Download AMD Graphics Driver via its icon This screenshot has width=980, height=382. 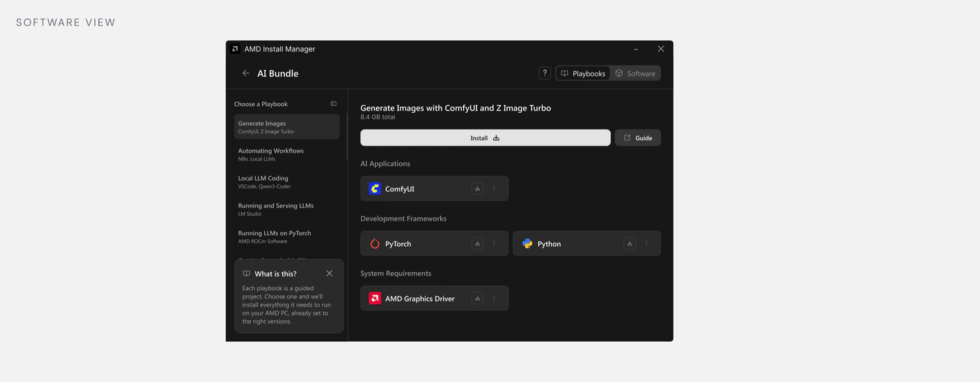[477, 298]
